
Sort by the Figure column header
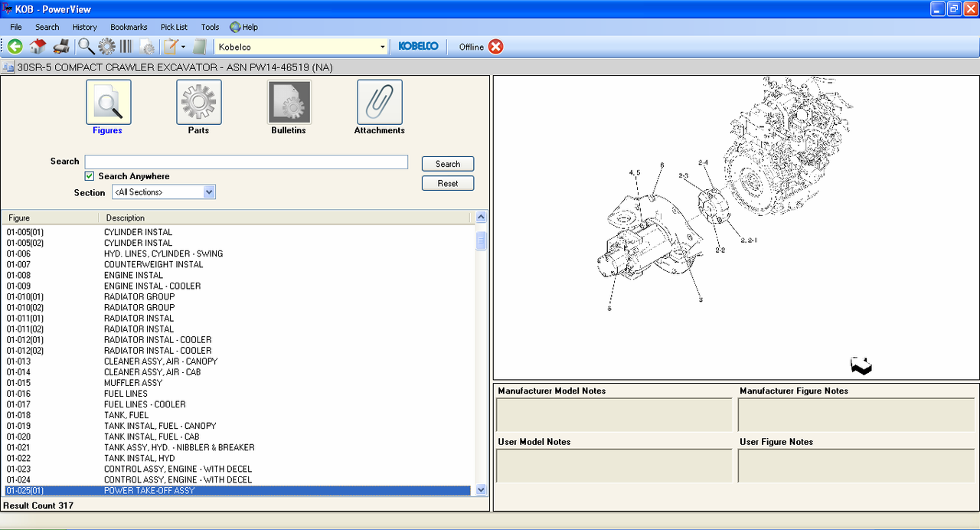pyautogui.click(x=50, y=218)
